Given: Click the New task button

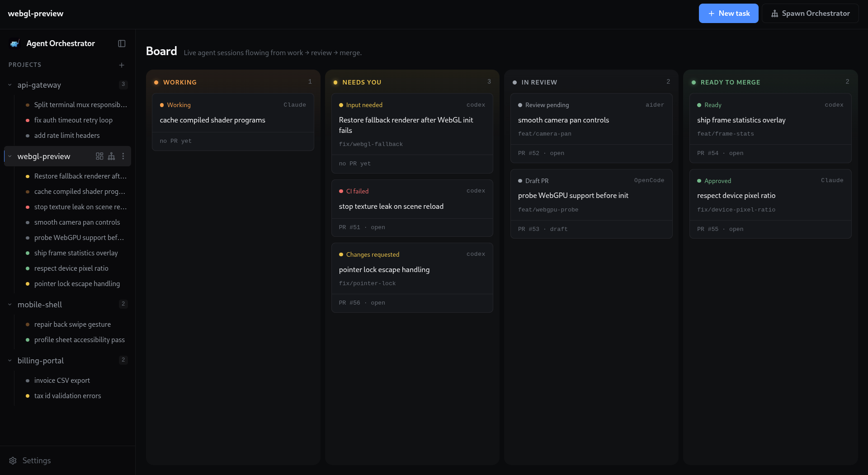Looking at the screenshot, I should pos(728,14).
